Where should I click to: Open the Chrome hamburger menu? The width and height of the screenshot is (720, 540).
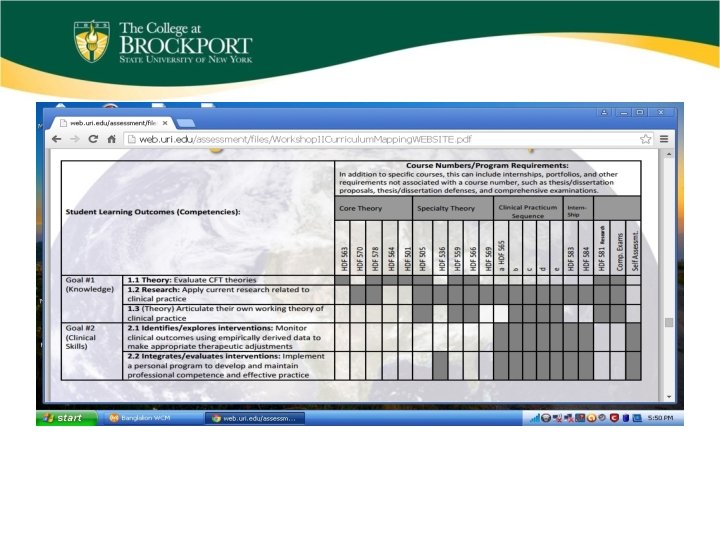click(664, 139)
